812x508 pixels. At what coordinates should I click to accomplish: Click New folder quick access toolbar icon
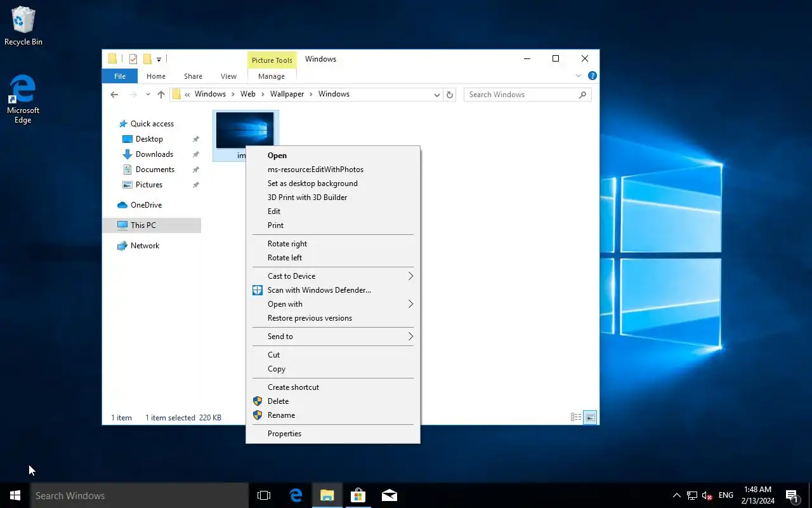point(147,59)
